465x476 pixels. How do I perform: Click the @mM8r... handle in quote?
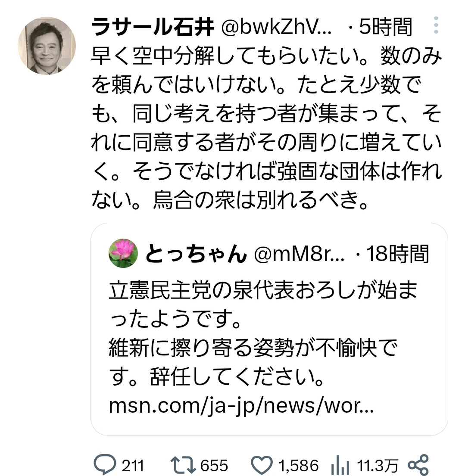pos(299,254)
